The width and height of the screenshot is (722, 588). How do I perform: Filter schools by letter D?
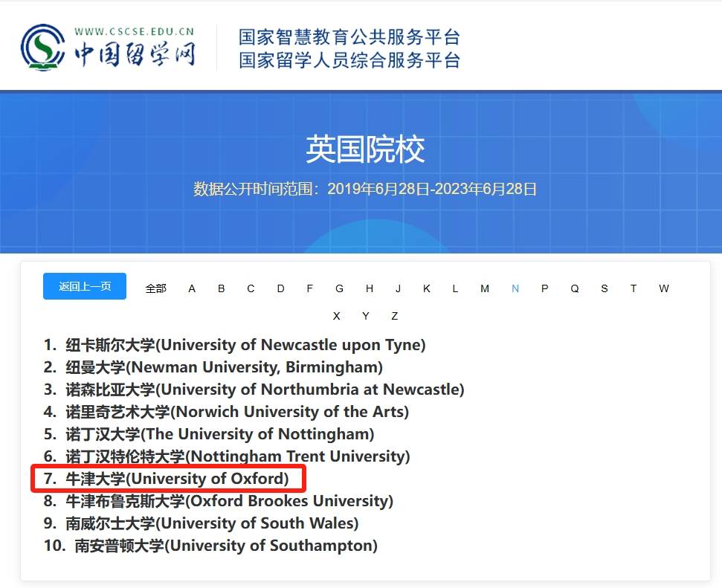pyautogui.click(x=280, y=288)
